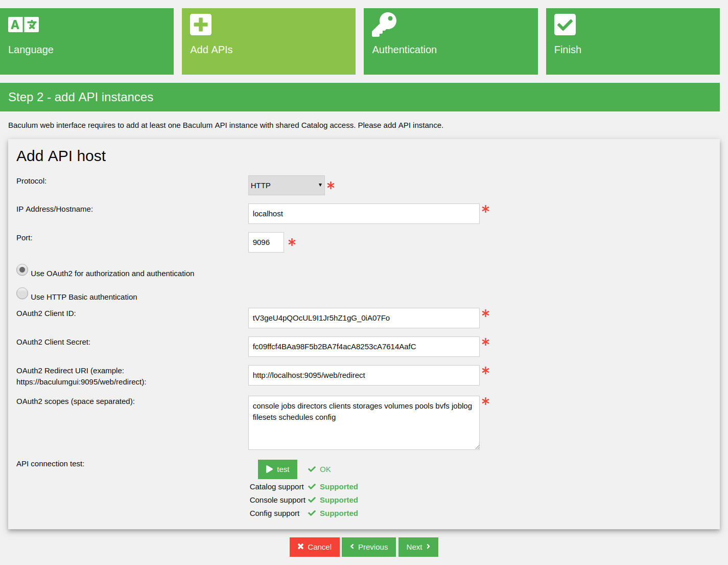Click the required asterisk beside Port field
728x565 pixels.
click(x=292, y=242)
